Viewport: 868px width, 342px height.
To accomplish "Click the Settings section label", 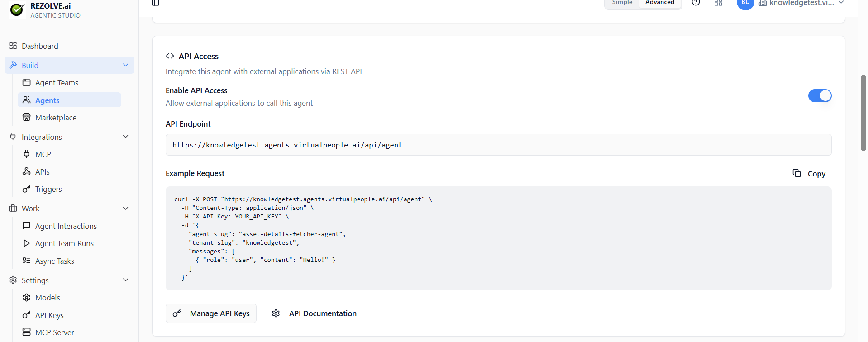I will [x=35, y=280].
